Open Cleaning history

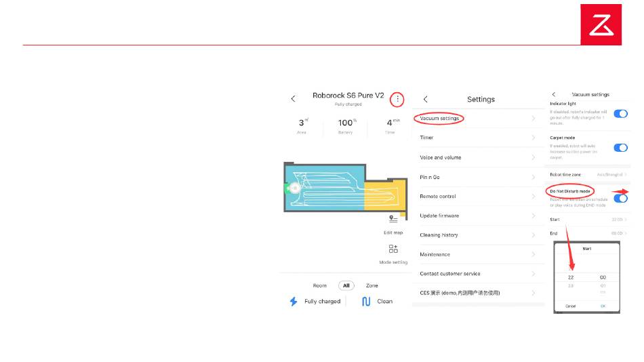[478, 235]
